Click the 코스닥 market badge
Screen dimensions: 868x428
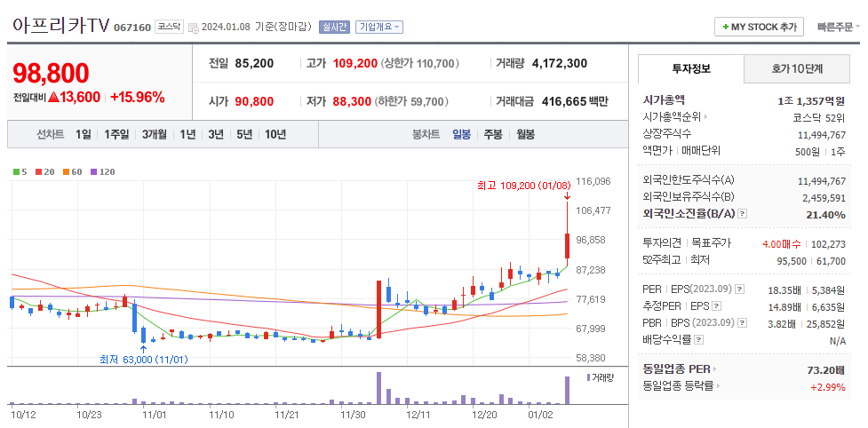(169, 26)
